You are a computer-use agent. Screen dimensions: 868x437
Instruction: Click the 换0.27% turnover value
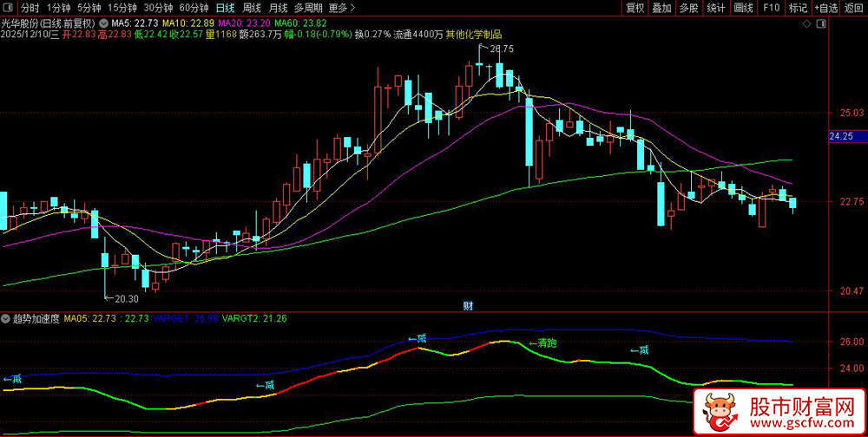[373, 35]
